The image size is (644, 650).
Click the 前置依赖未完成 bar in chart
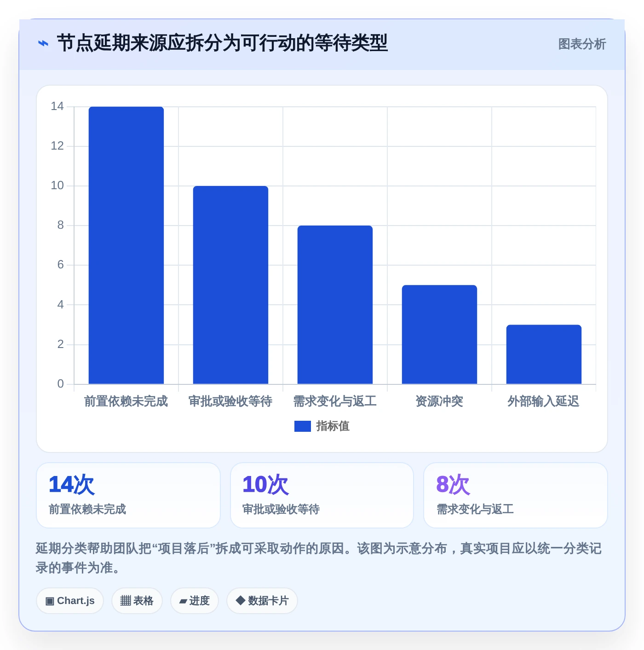(x=126, y=245)
